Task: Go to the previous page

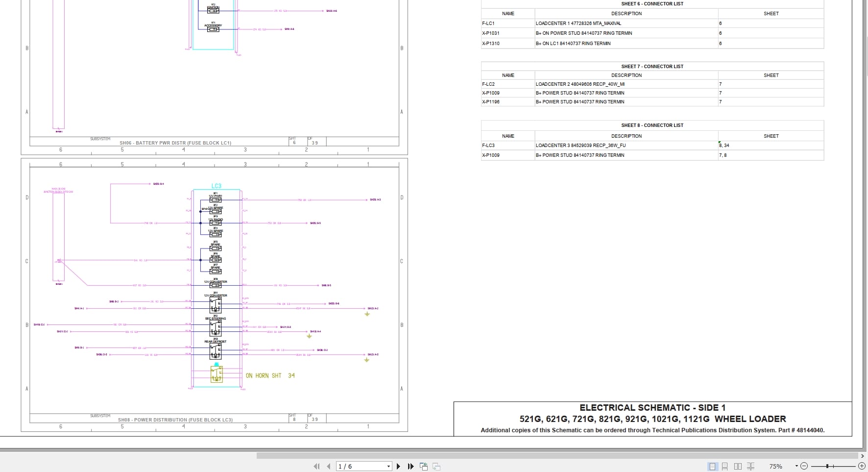Action: pos(328,466)
